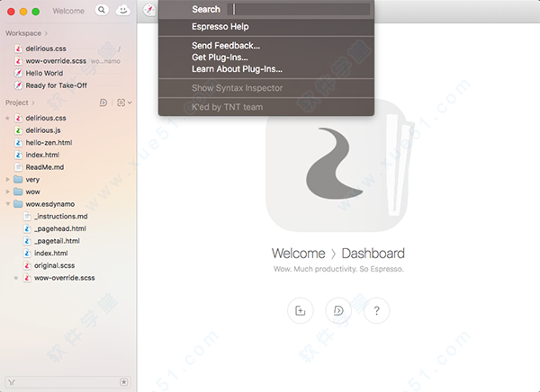This screenshot has height=392, width=540.
Task: Expand the very folder
Action: (7, 179)
